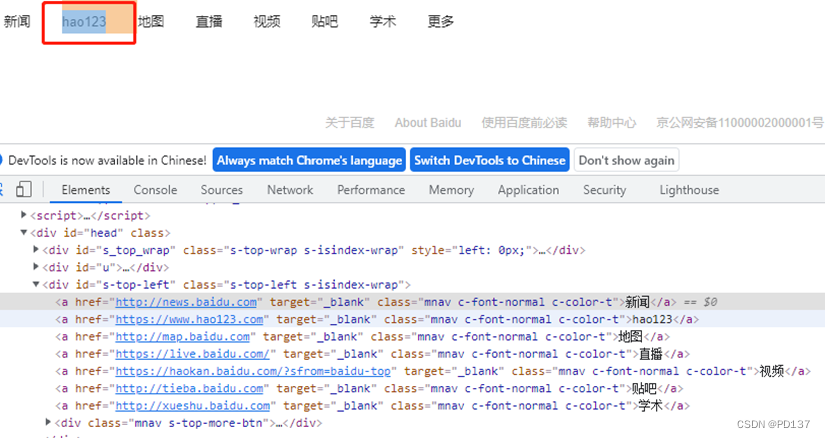Viewport: 825px width, 438px height.
Task: Click the https://www.hao123.com href value
Action: tap(189, 320)
